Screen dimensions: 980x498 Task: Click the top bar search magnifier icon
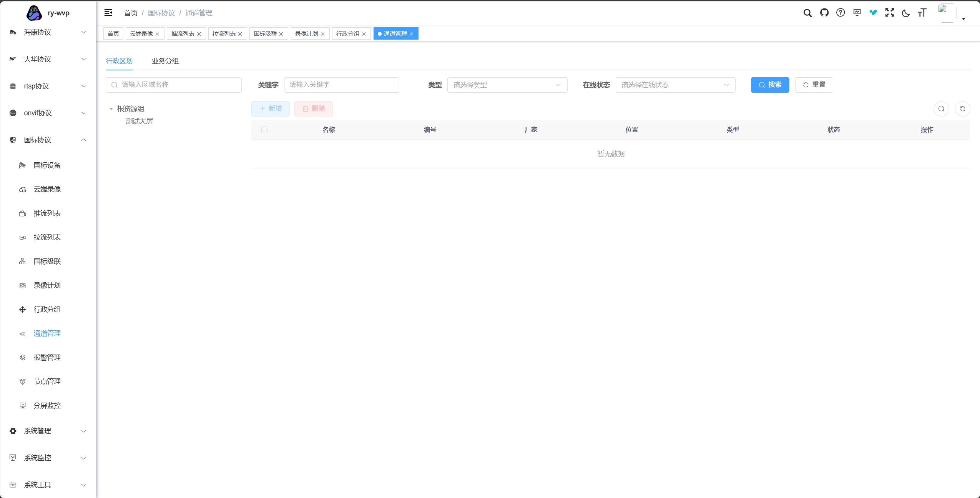pos(807,13)
